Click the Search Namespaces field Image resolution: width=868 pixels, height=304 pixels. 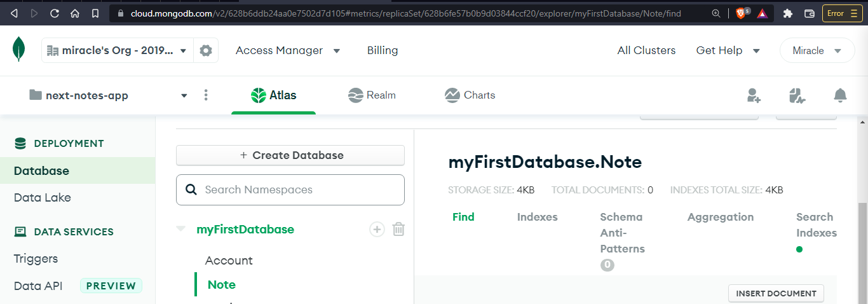[x=290, y=190]
